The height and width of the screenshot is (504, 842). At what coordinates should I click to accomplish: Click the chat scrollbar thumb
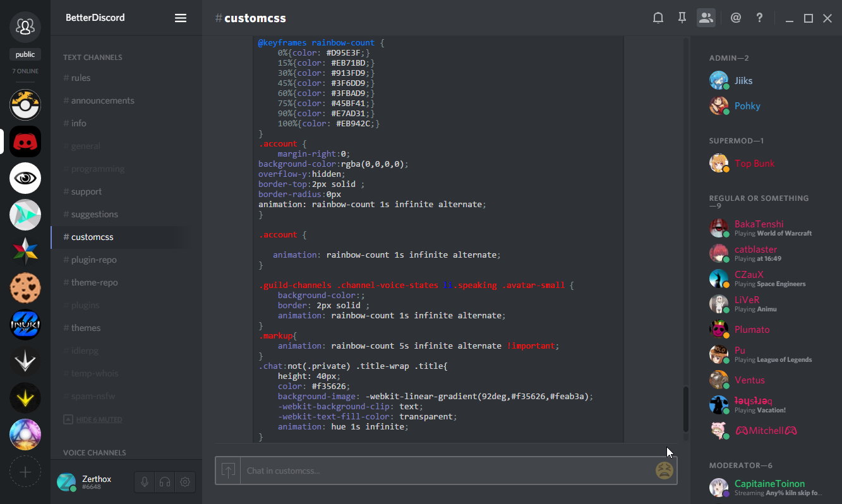(686, 409)
